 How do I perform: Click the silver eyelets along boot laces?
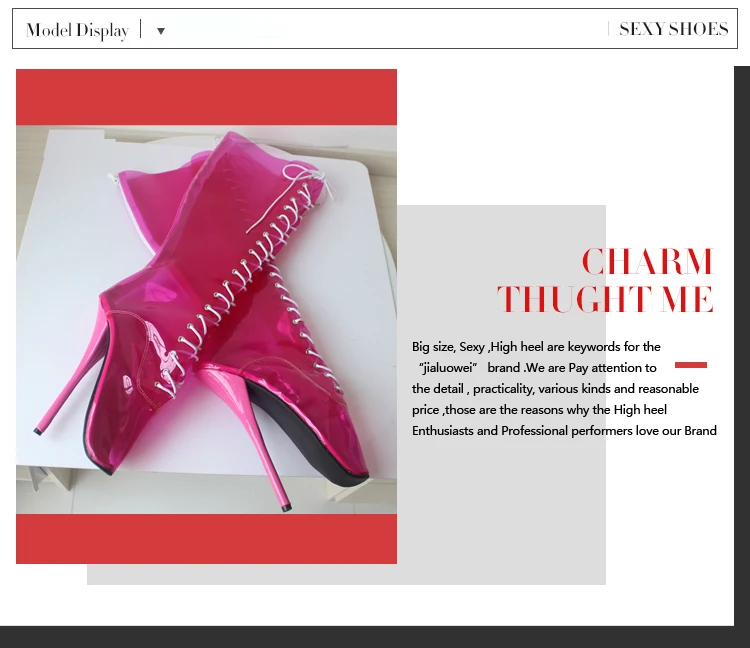click(x=239, y=287)
